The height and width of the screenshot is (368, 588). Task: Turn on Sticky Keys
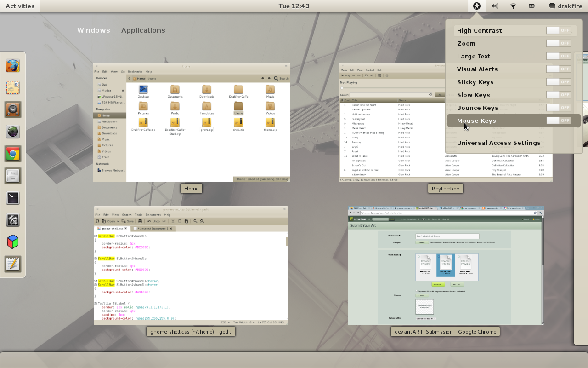point(558,82)
